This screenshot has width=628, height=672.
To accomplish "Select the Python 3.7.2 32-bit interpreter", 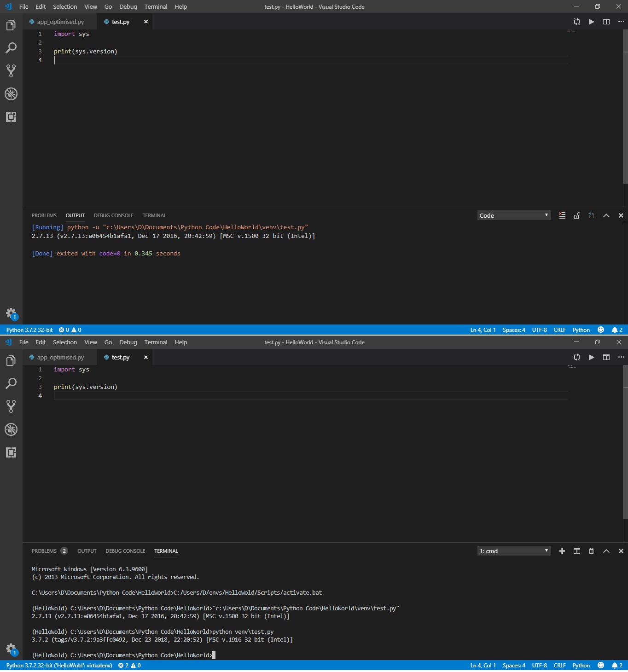I will point(29,330).
